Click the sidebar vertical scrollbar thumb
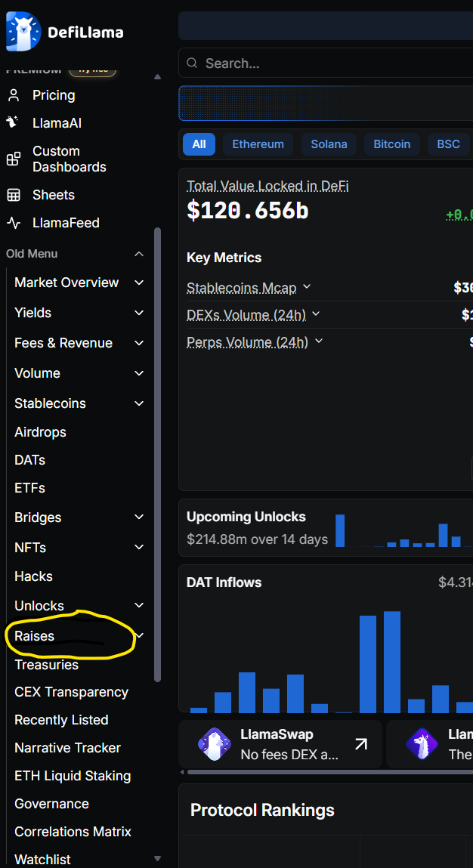The width and height of the screenshot is (473, 868). (157, 454)
